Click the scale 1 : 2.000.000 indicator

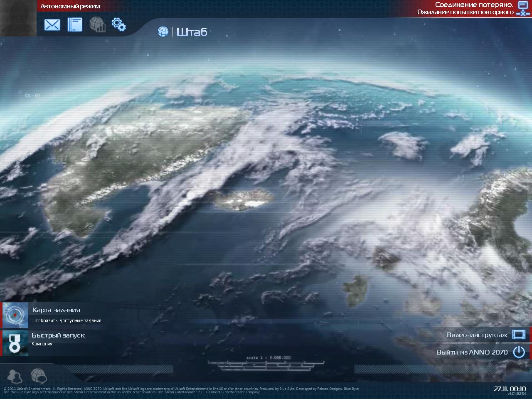268,358
